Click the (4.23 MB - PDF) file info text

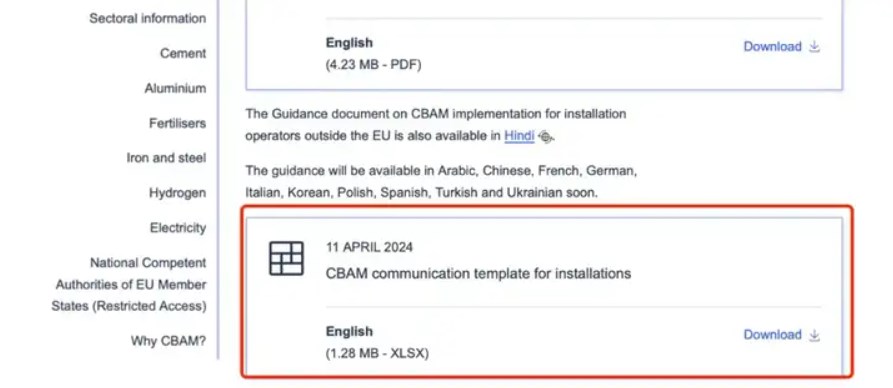(x=374, y=65)
